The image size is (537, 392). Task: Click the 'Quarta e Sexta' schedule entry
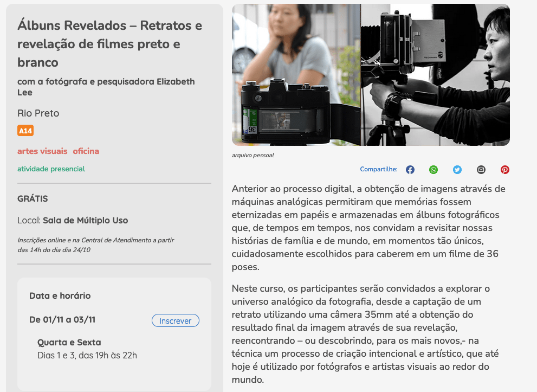pos(69,343)
